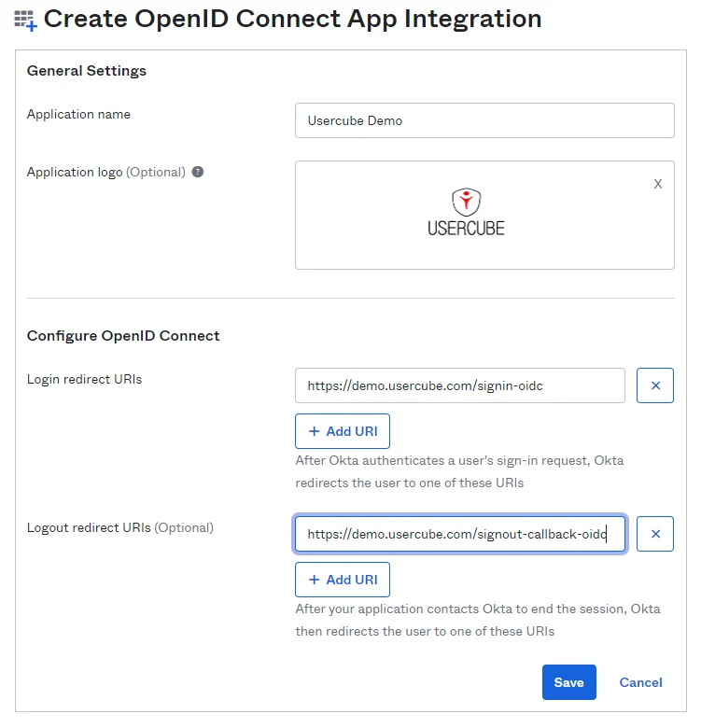The height and width of the screenshot is (728, 701).
Task: Remove the uploaded Usercube logo with X
Action: tap(658, 184)
